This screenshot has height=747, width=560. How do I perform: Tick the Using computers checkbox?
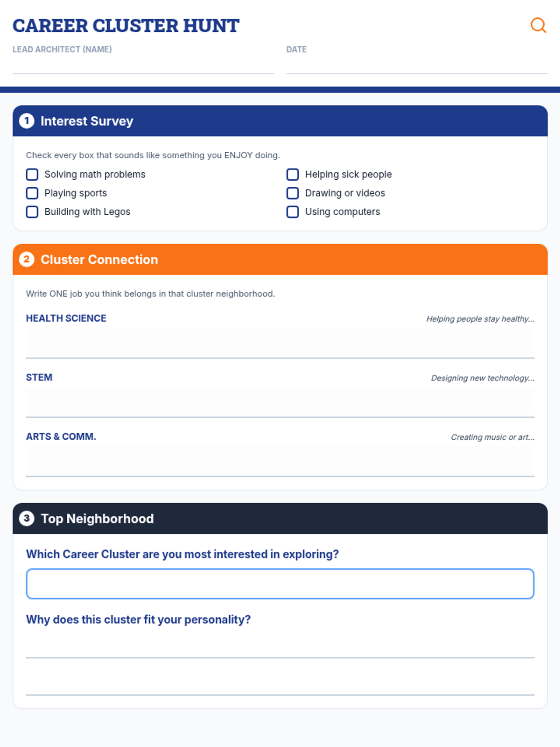click(x=293, y=212)
